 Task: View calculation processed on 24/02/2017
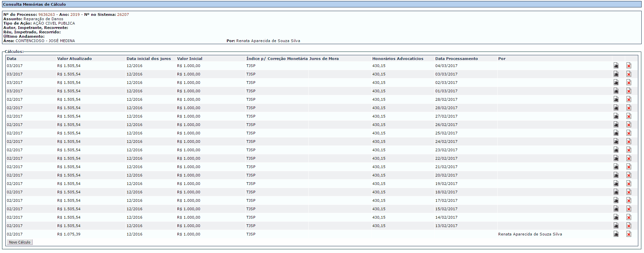(x=616, y=141)
